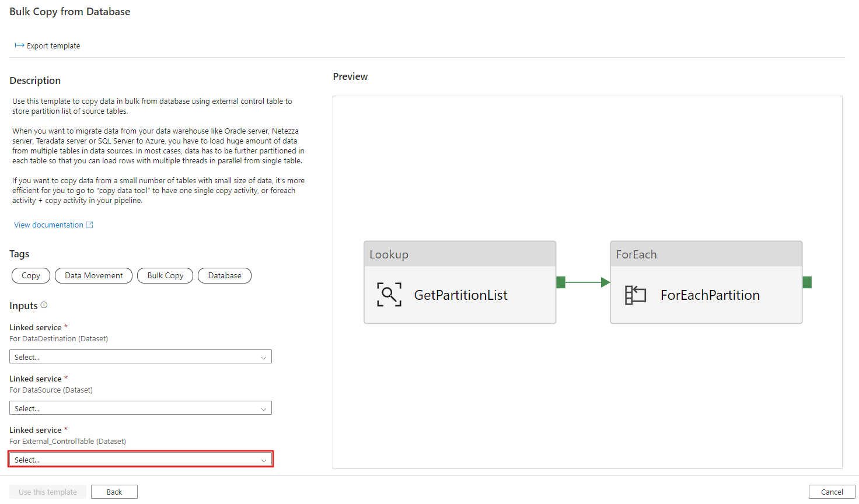Image resolution: width=859 pixels, height=504 pixels.
Task: Open the highlighted External_ControlTable Select dropdown
Action: click(x=140, y=459)
